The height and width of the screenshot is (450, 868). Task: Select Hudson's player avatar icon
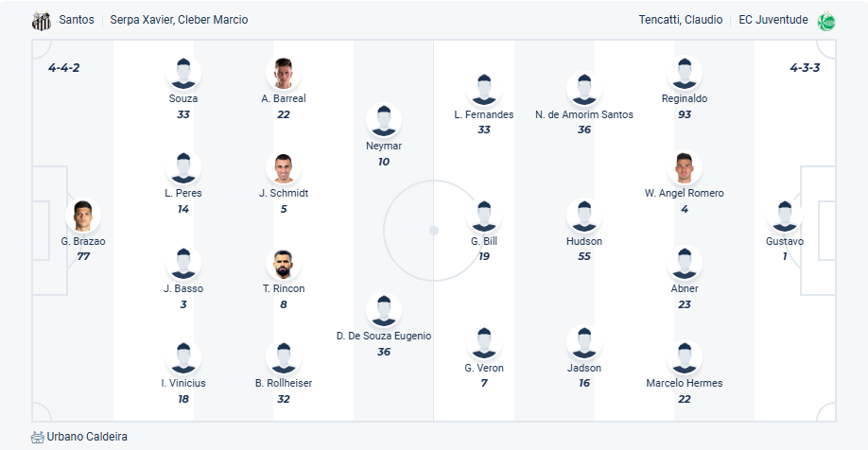coord(584,216)
